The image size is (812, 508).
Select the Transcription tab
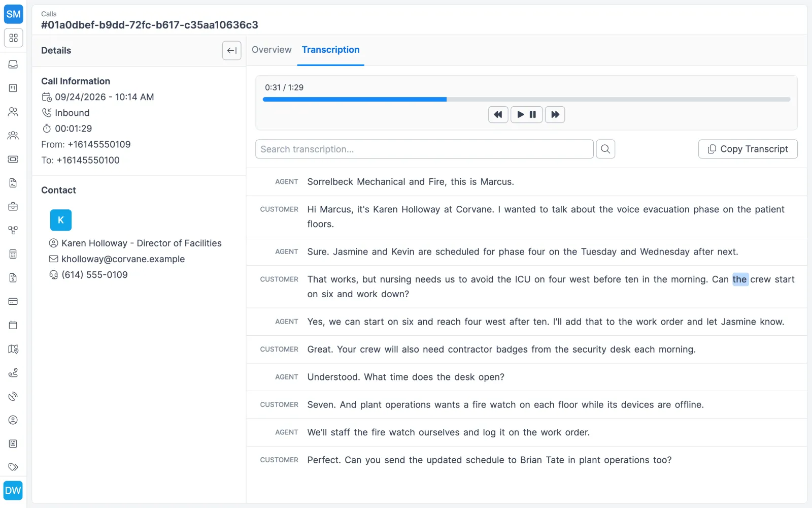[330, 50]
